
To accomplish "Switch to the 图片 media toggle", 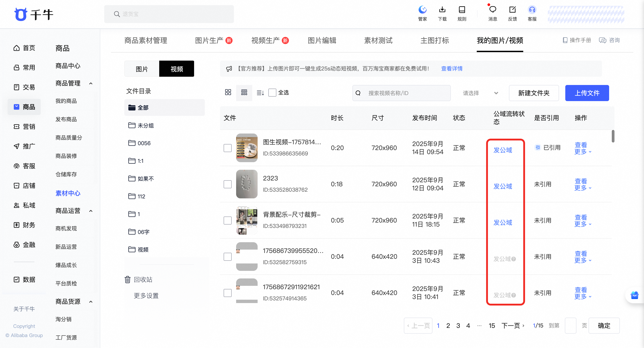I will [142, 69].
